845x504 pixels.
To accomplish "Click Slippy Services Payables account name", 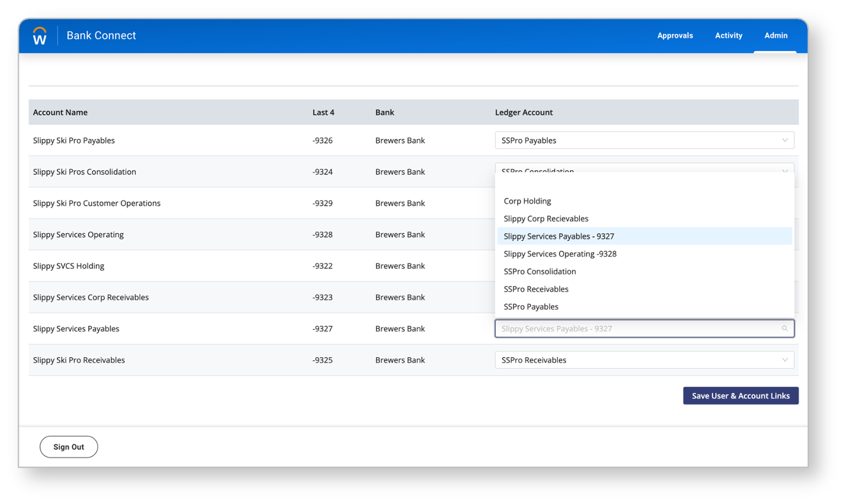I will 76,328.
